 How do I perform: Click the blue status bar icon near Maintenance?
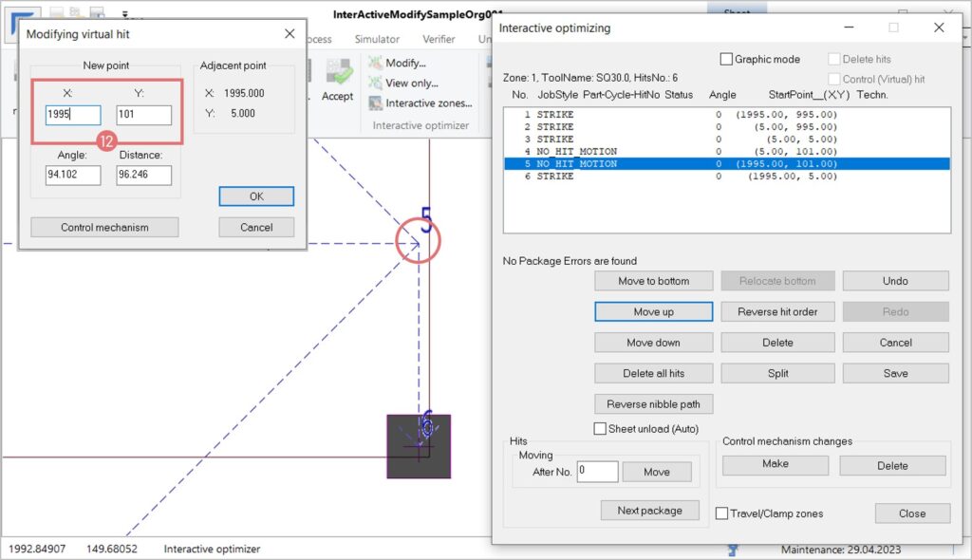[733, 549]
